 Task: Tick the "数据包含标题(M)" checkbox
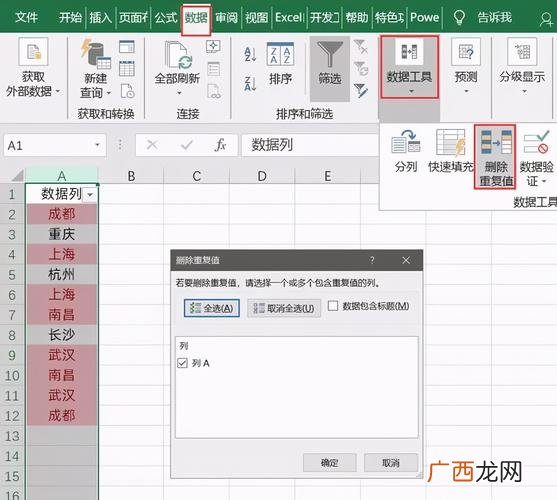click(x=333, y=306)
